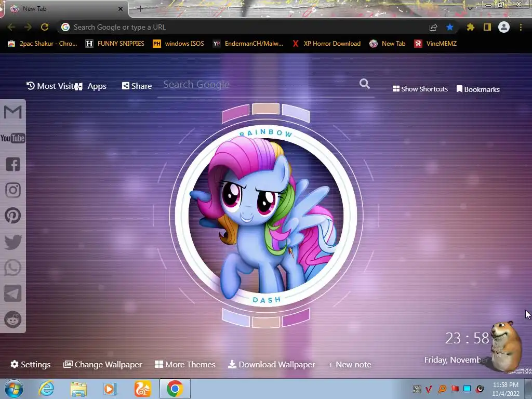Launch UC Browser from taskbar

pos(142,389)
